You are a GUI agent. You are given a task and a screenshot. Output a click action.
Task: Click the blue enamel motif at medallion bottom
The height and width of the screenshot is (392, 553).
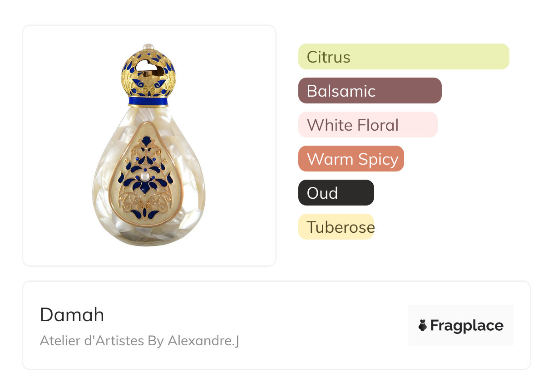(144, 213)
